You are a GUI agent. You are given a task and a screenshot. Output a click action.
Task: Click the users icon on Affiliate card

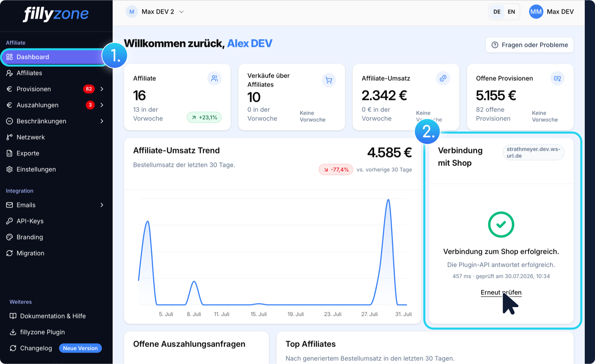tap(214, 78)
